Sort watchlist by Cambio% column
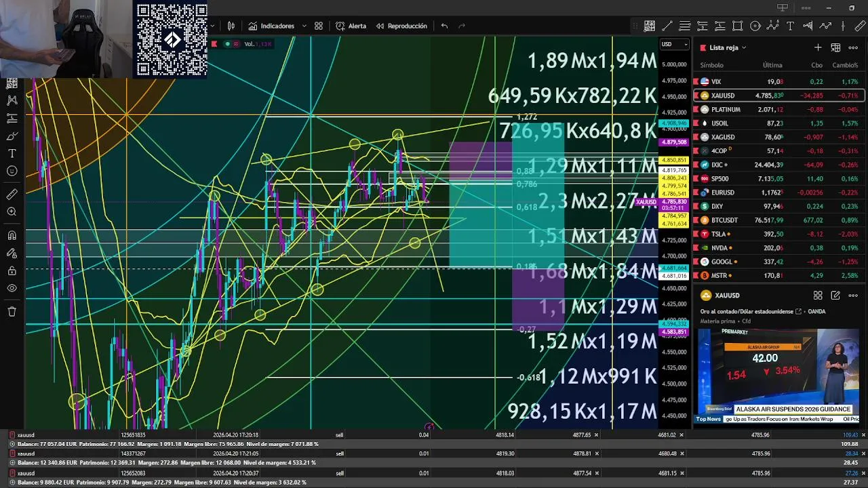This screenshot has height=488, width=868. coord(846,65)
